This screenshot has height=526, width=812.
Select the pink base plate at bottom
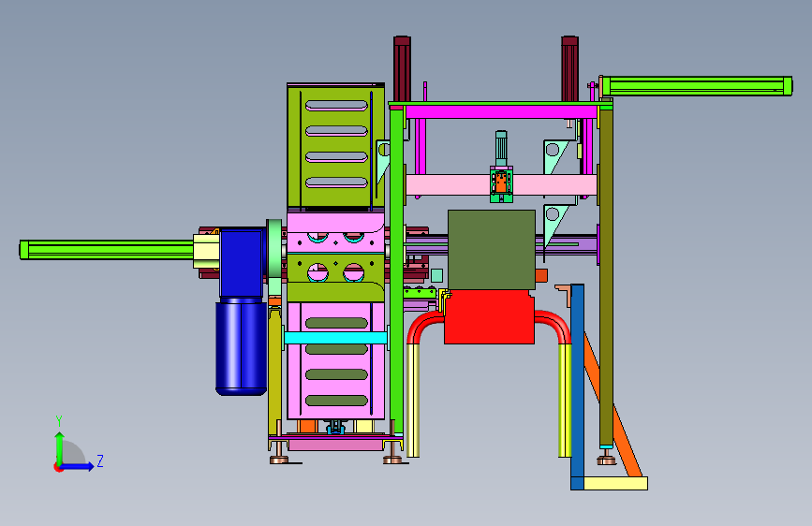335,445
